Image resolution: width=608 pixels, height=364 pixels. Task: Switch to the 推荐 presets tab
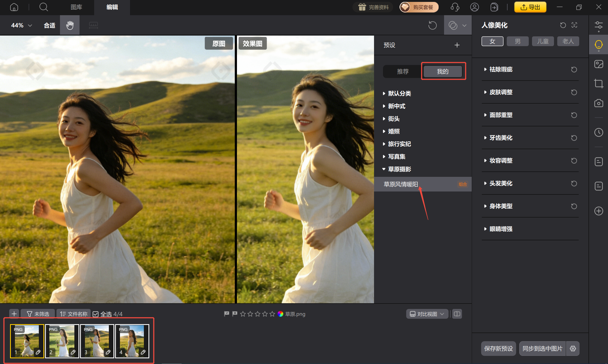(403, 71)
